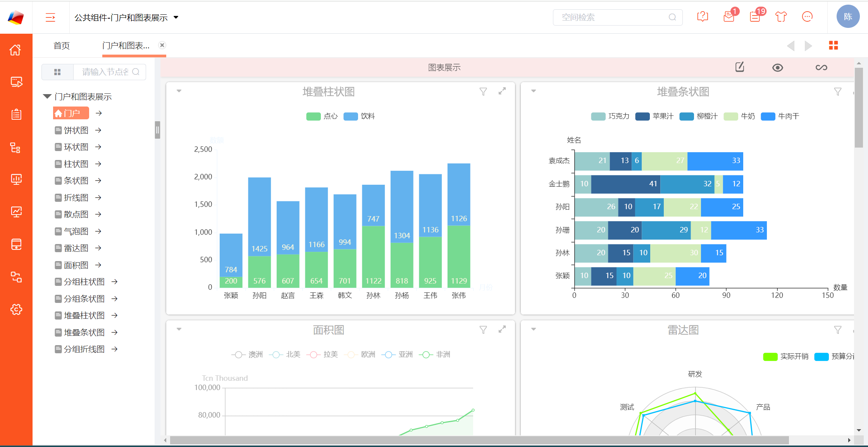Toggle 澳洲 legend series
868x447 pixels.
click(247, 354)
